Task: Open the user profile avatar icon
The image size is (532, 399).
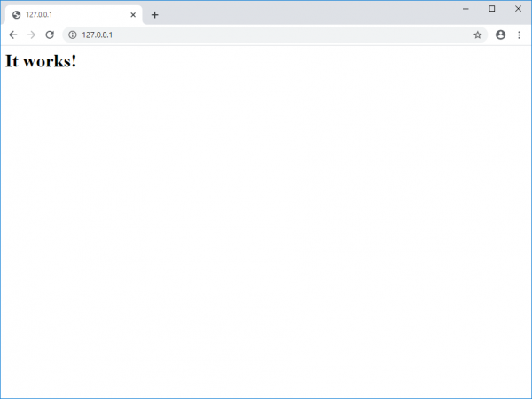Action: click(500, 35)
